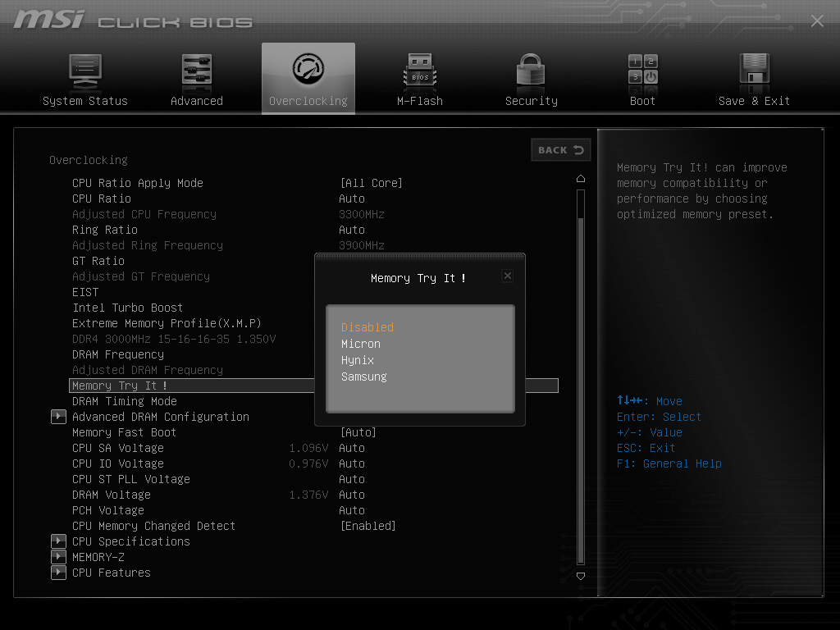The width and height of the screenshot is (840, 630).
Task: Select the Intel Turbo Boost row
Action: 127,308
